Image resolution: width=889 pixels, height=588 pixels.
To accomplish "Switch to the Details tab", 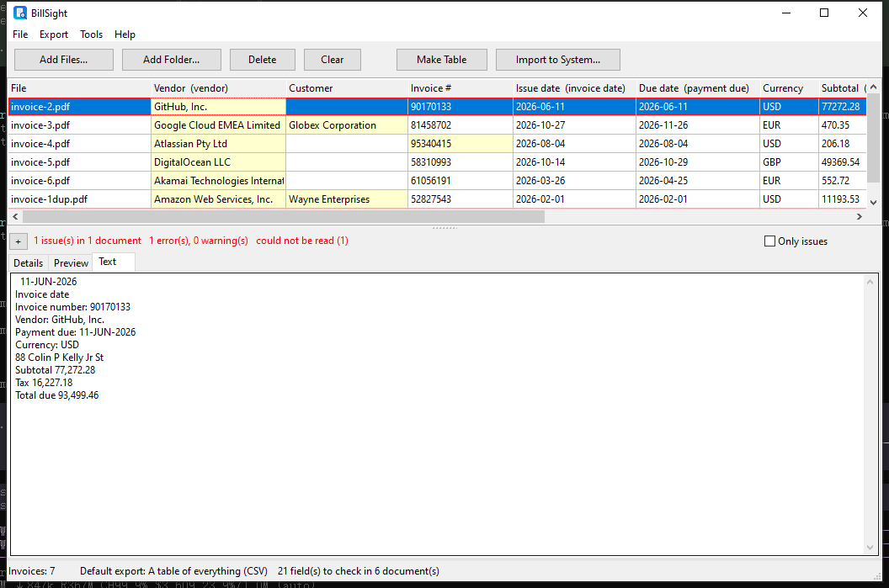I will (29, 262).
